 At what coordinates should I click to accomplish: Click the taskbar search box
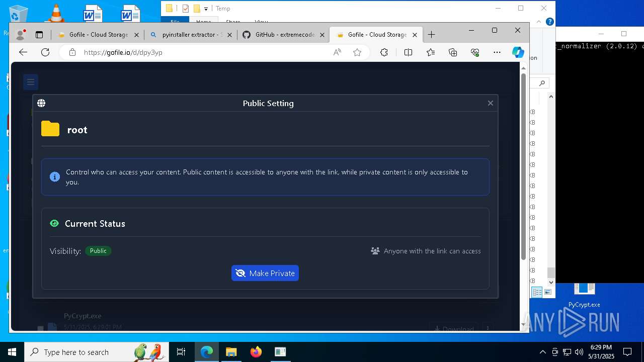[98, 352]
